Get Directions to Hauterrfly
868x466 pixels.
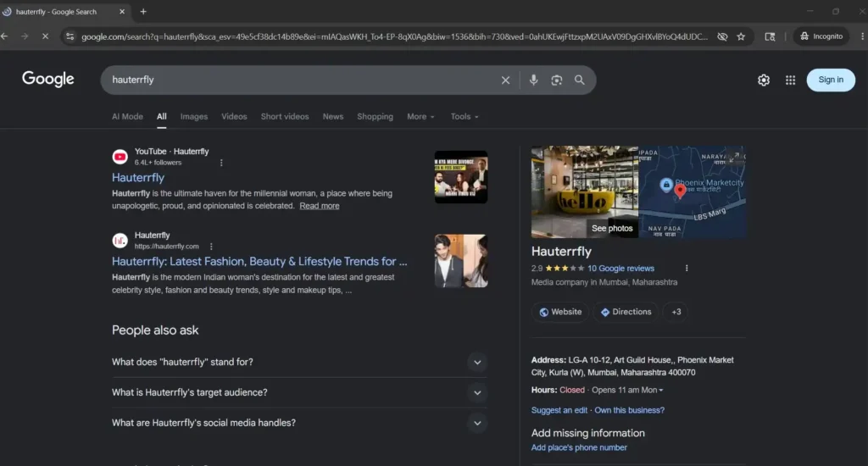[626, 312]
